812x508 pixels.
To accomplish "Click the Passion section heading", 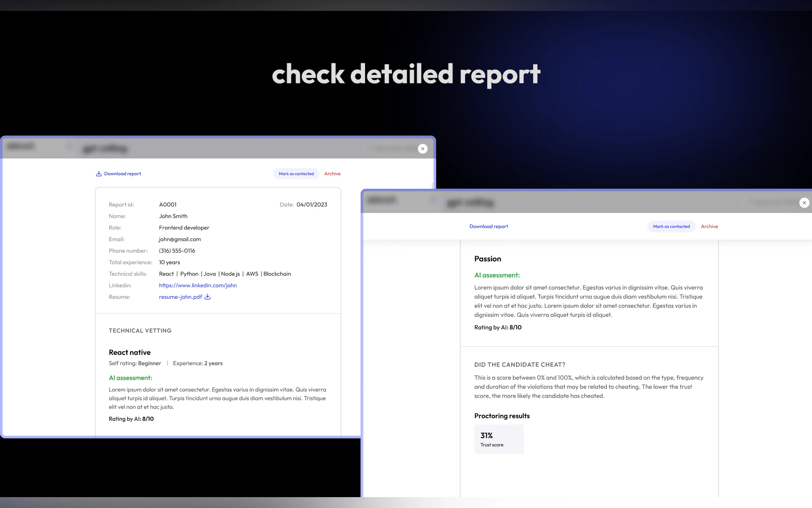I will (x=488, y=259).
